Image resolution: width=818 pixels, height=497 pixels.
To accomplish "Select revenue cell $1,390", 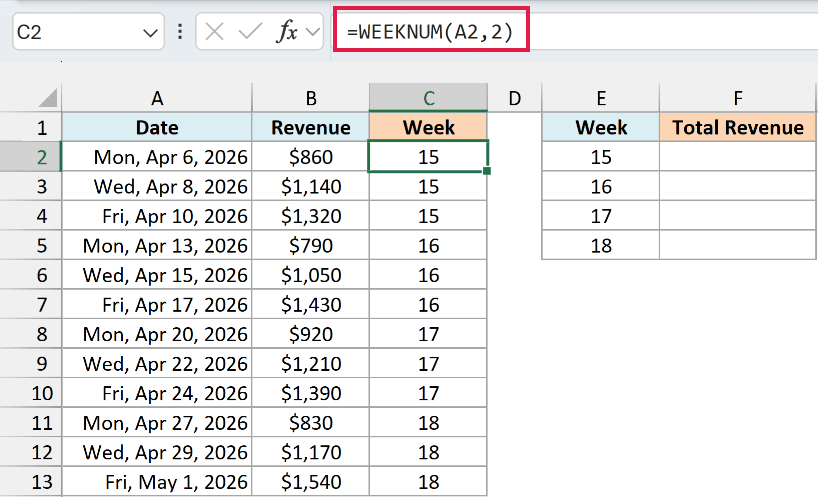I will 310,393.
